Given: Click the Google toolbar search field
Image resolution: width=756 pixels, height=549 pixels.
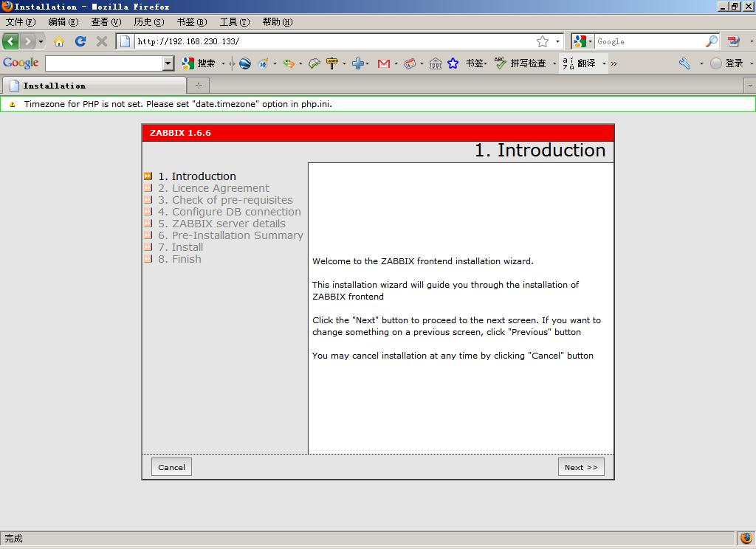Looking at the screenshot, I should (x=104, y=63).
